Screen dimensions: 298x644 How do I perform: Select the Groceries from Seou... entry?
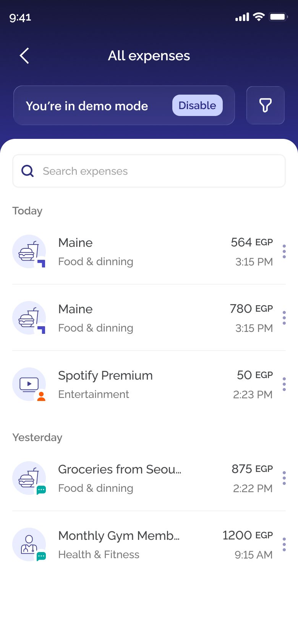coord(149,478)
